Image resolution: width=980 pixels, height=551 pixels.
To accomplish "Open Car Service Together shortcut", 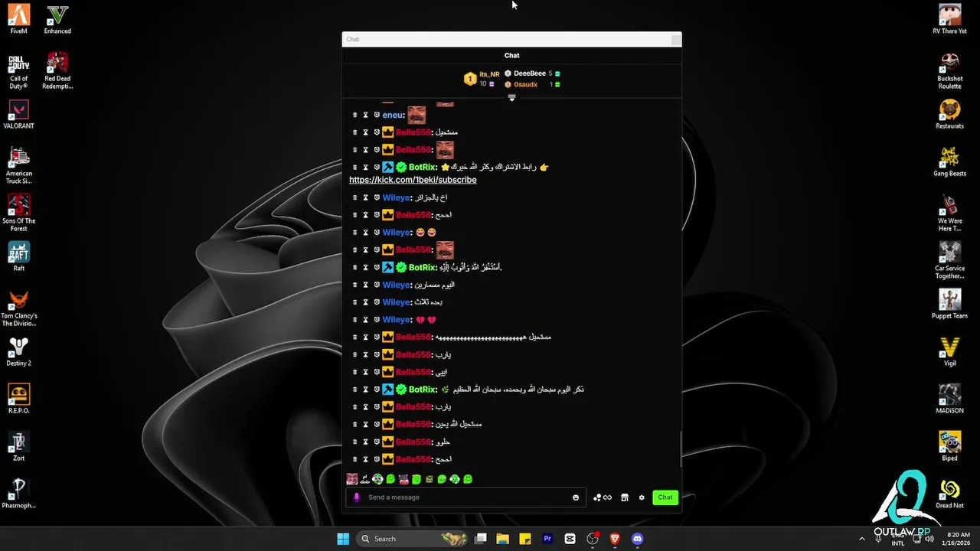I will point(950,260).
